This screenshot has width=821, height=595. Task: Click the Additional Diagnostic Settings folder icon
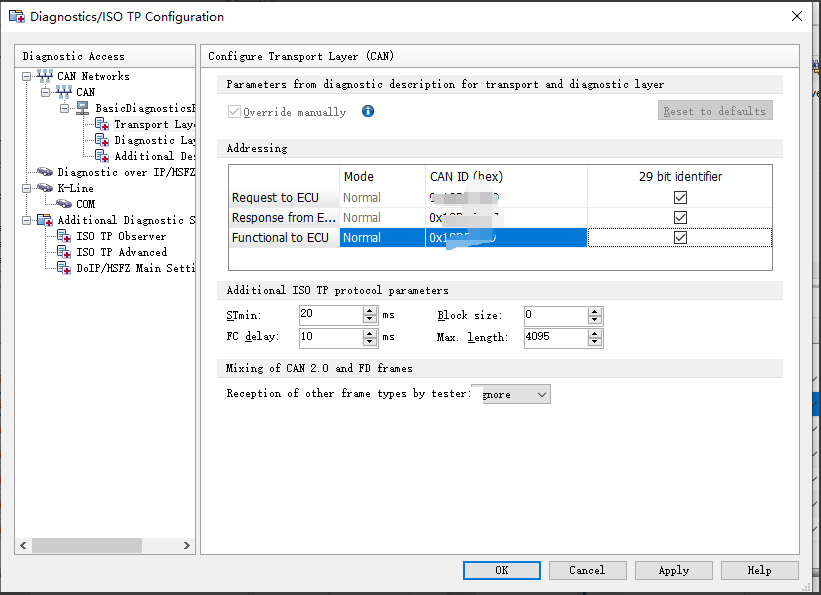coord(45,219)
